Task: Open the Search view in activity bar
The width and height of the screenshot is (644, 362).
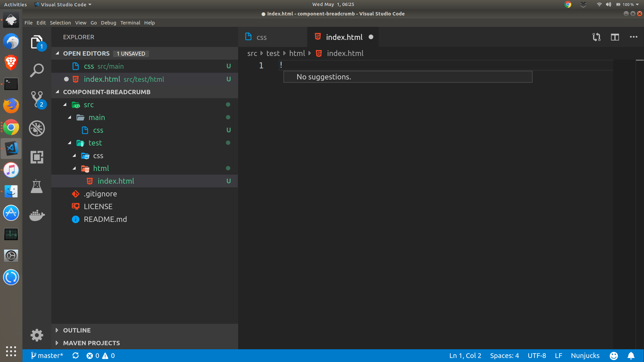Action: click(37, 70)
